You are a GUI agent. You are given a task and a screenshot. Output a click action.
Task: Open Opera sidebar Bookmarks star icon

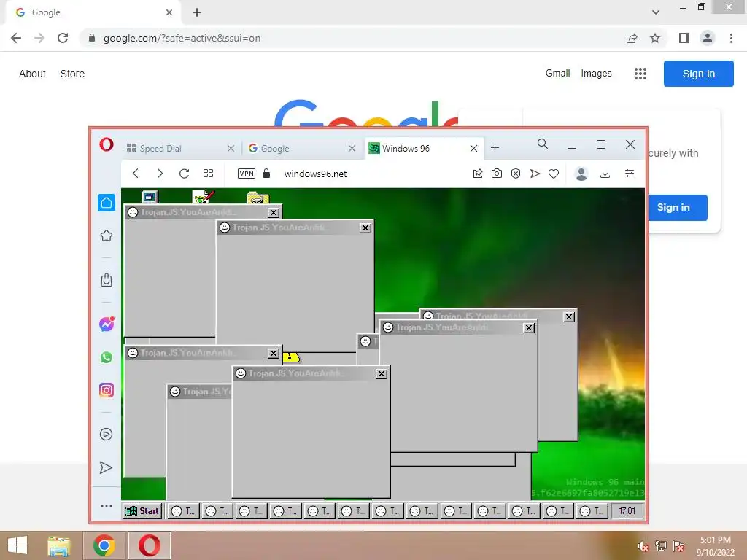pos(107,236)
